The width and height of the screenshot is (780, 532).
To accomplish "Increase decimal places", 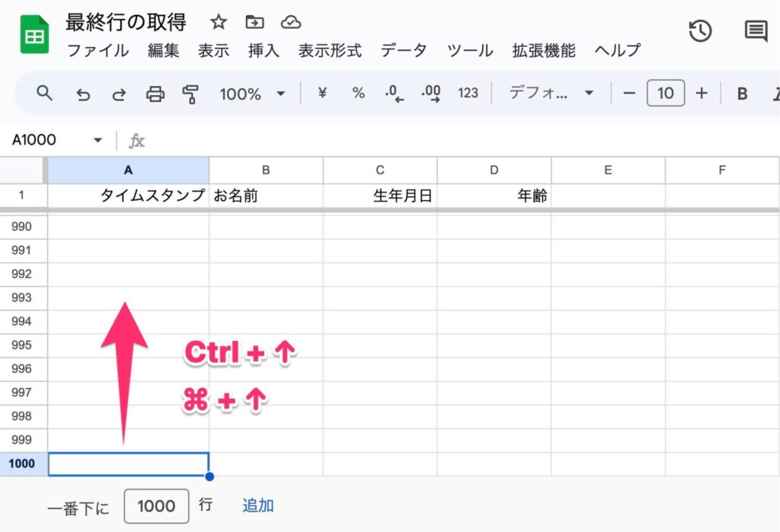I will pos(431,94).
